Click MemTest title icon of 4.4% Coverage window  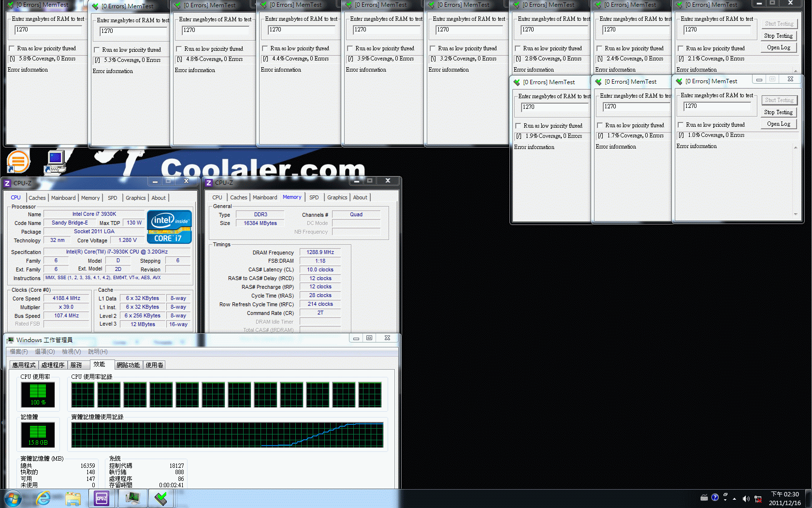[263, 5]
